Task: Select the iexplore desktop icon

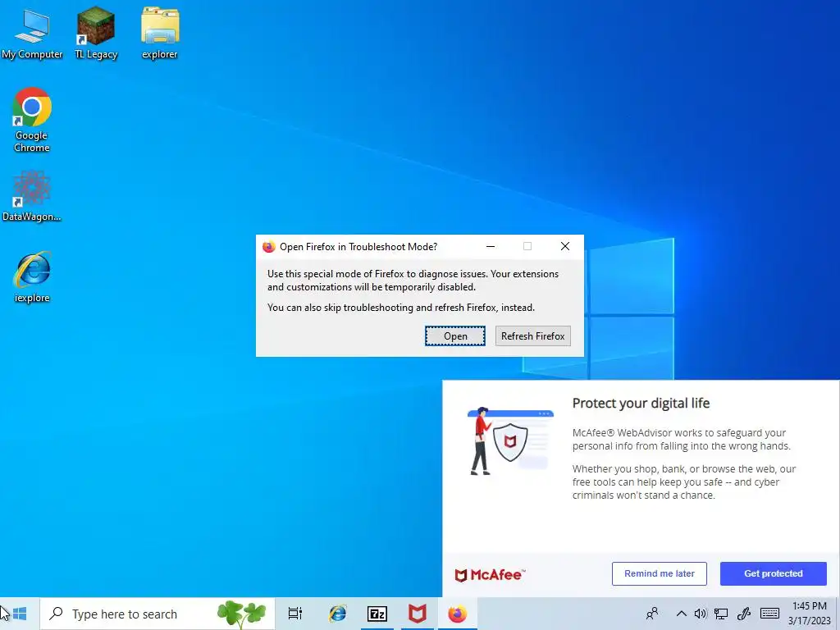Action: 32,277
